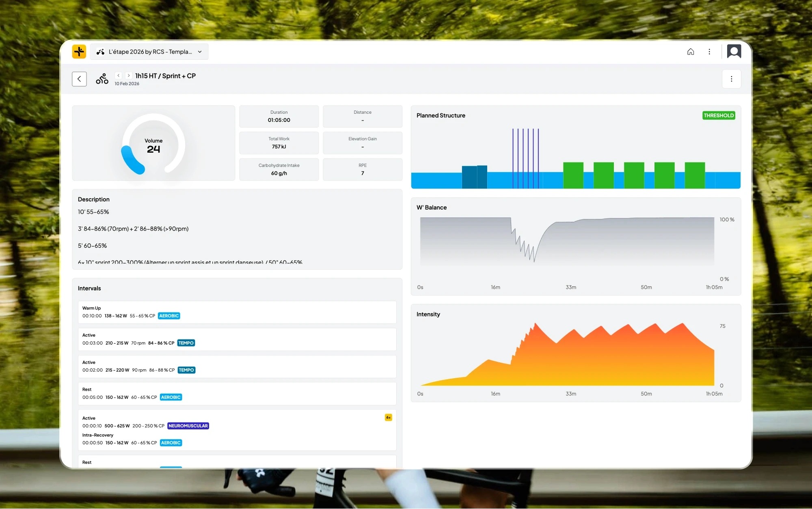Go to next workout chevron
Viewport: 812px width, 509px height.
[x=129, y=76]
